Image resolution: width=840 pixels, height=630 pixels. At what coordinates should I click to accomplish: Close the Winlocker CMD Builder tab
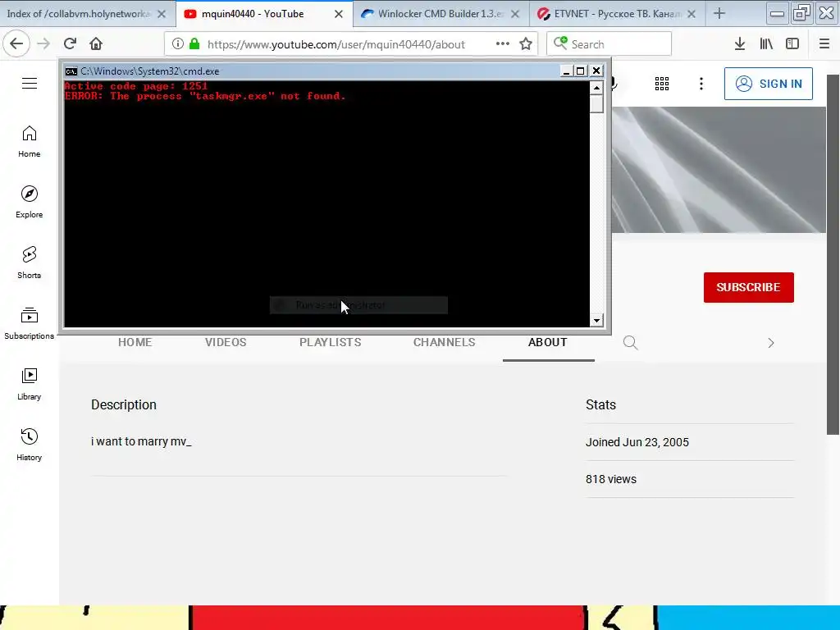(515, 14)
